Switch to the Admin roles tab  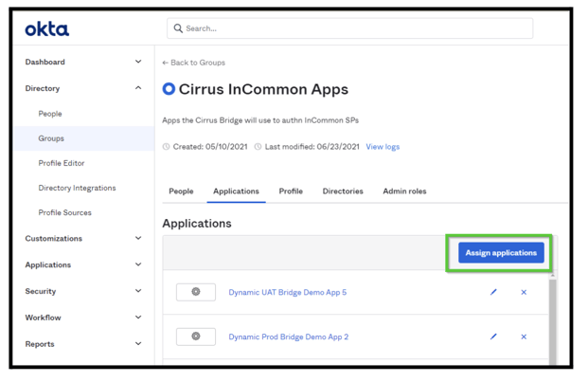[x=404, y=191]
